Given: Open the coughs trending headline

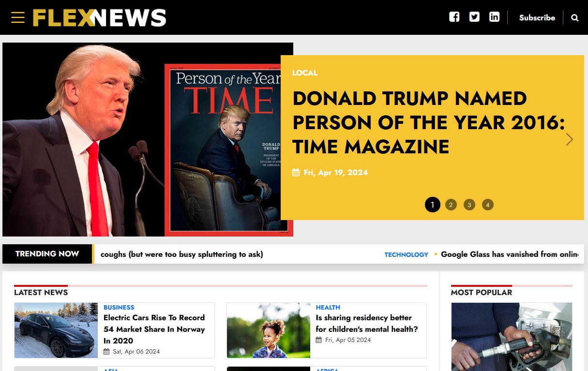Looking at the screenshot, I should pyautogui.click(x=181, y=254).
